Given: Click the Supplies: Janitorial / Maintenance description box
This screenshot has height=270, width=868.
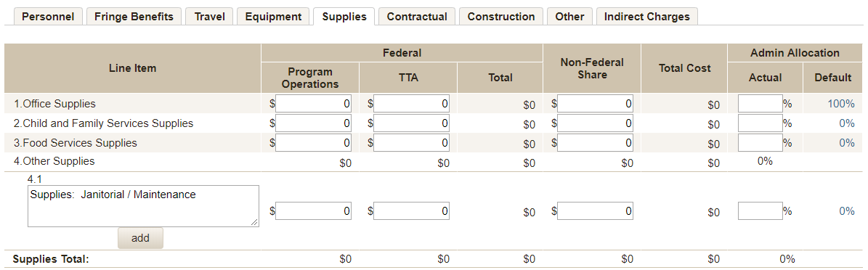Looking at the screenshot, I should [143, 206].
